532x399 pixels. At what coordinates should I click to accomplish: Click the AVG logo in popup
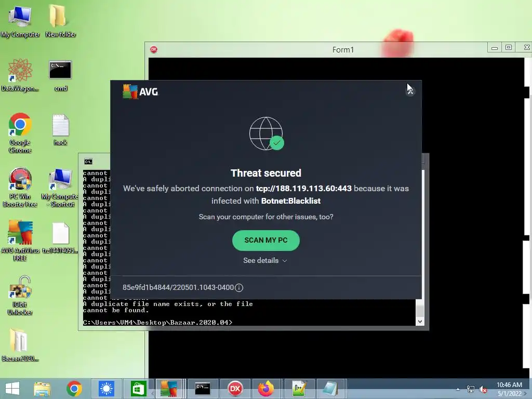coord(140,91)
